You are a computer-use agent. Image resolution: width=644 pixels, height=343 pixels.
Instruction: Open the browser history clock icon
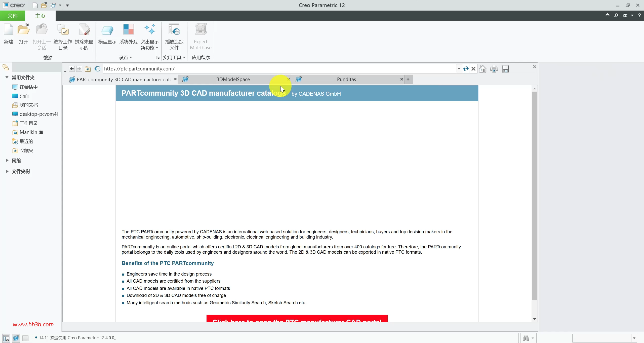pos(97,69)
